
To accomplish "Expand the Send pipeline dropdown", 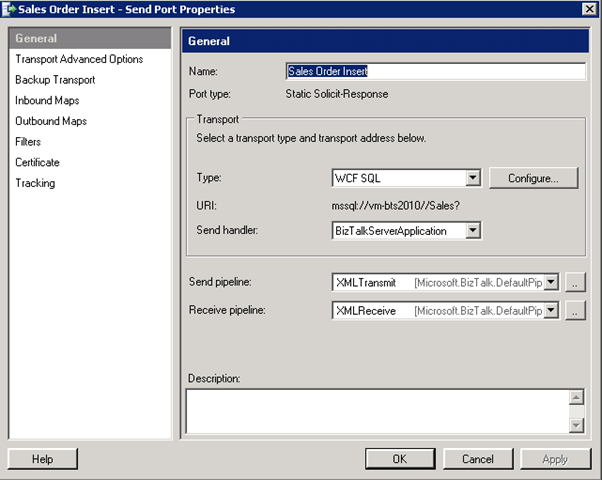I will pyautogui.click(x=551, y=282).
